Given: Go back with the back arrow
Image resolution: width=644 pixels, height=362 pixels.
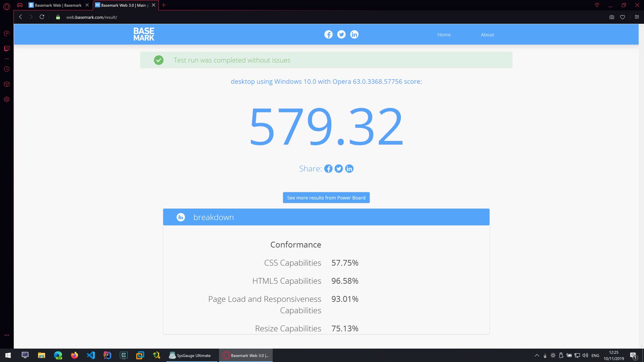Looking at the screenshot, I should point(21,17).
